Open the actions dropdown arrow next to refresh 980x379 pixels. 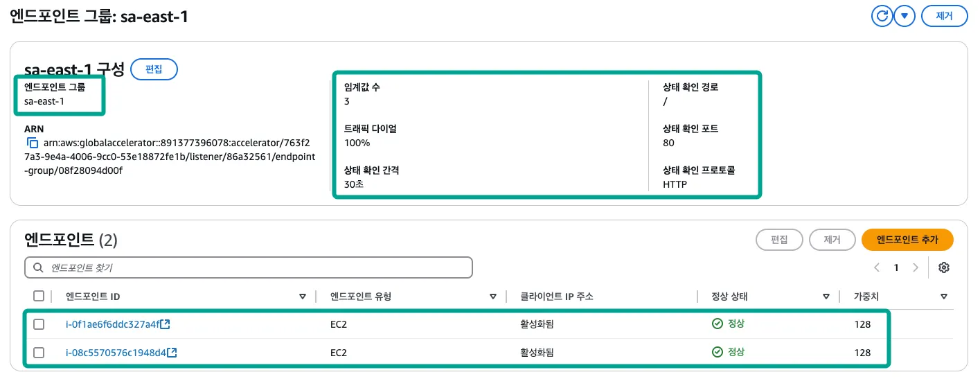905,16
